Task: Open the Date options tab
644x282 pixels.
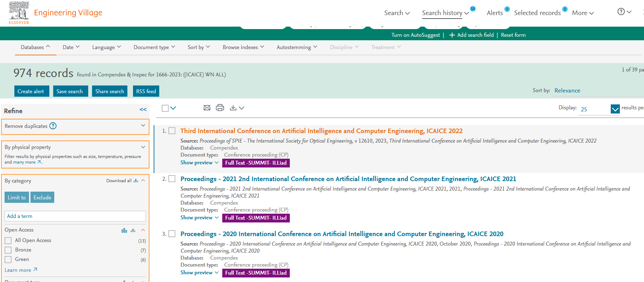Action: click(x=71, y=47)
